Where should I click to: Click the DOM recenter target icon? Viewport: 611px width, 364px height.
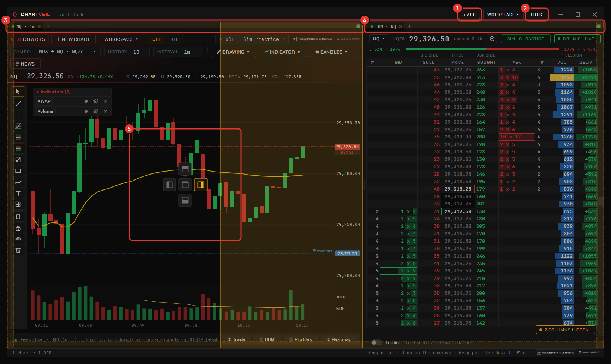492,39
